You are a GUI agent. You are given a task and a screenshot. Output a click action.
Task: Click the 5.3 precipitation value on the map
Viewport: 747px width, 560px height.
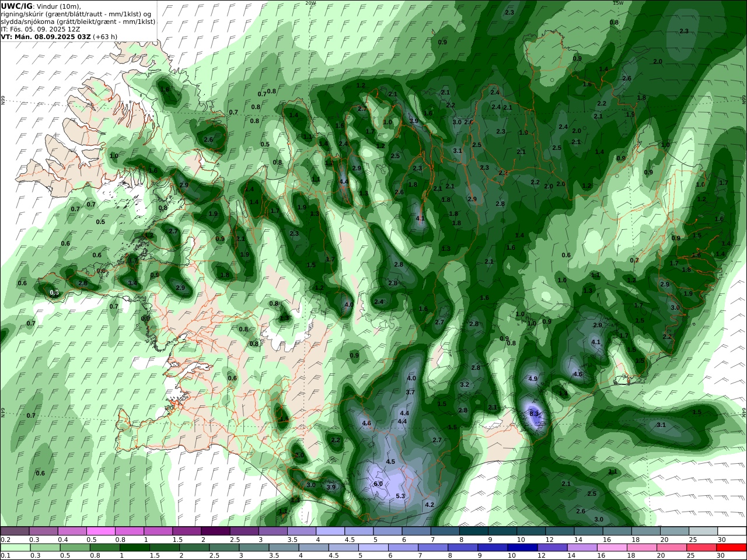400,496
